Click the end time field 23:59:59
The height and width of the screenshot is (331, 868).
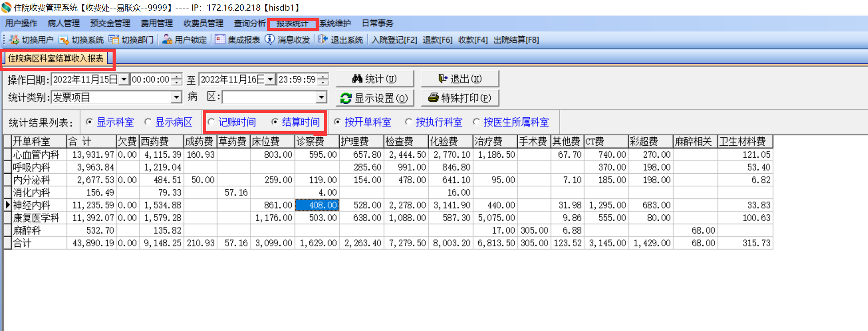tap(297, 79)
